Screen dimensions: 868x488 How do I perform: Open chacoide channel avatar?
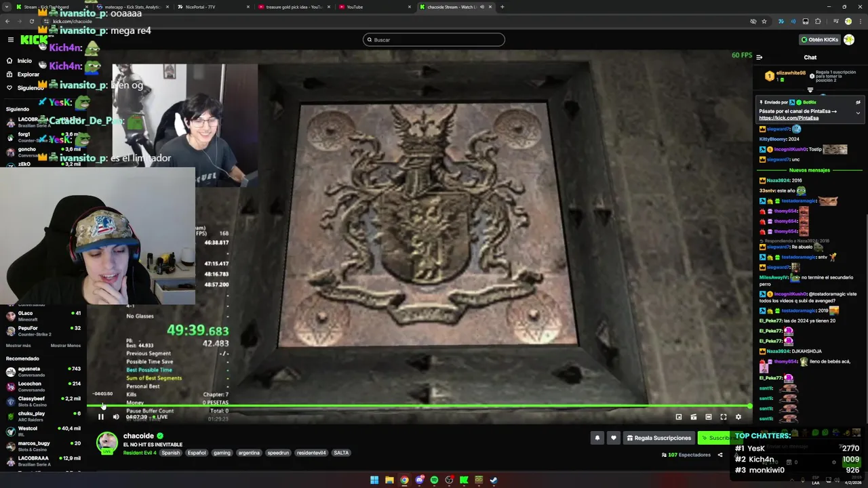(106, 443)
